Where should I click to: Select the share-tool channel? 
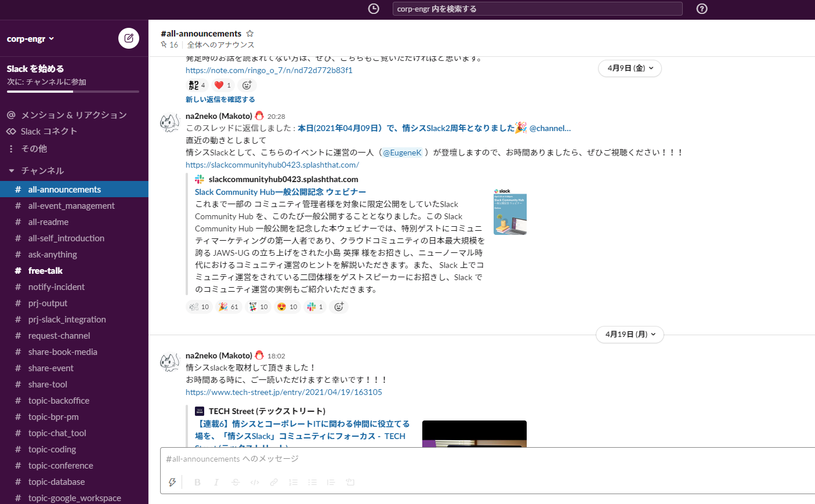coord(74,384)
